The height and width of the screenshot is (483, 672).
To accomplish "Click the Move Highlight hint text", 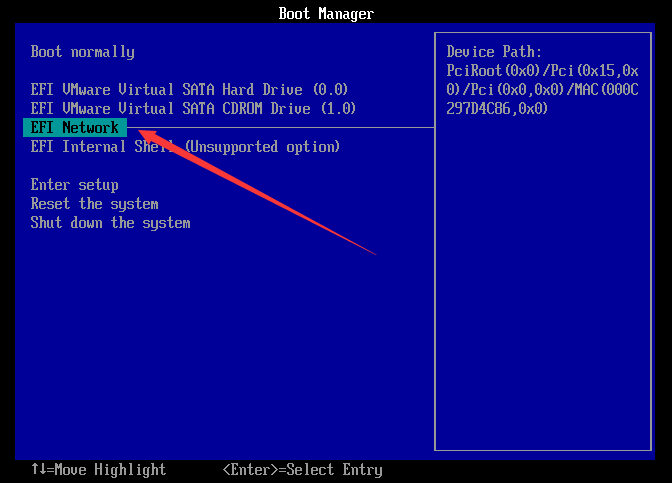I will [106, 470].
